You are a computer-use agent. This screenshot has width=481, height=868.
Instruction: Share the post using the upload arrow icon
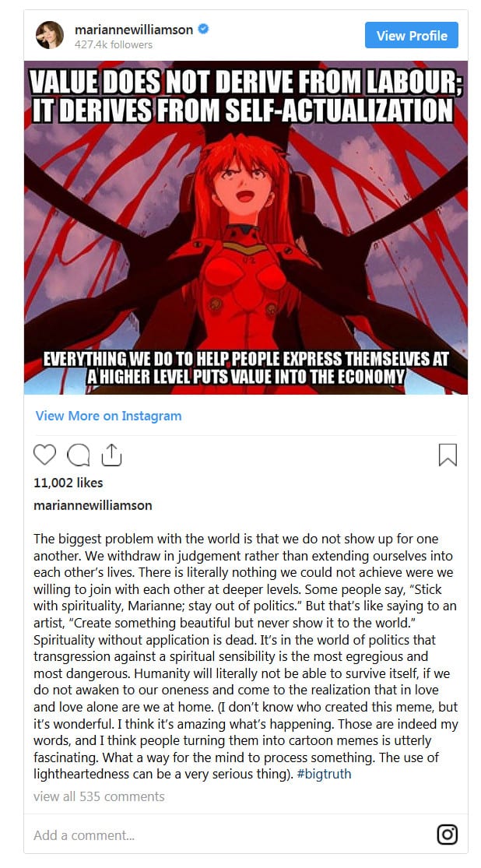pos(111,455)
